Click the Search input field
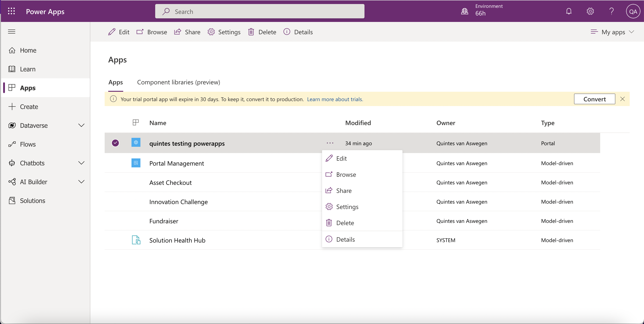The image size is (644, 324). pos(260,11)
